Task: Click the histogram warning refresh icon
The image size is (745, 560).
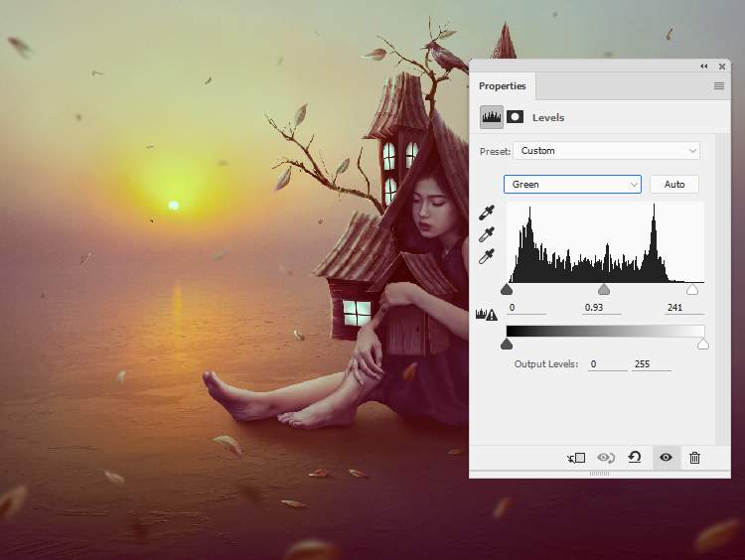Action: pyautogui.click(x=487, y=314)
